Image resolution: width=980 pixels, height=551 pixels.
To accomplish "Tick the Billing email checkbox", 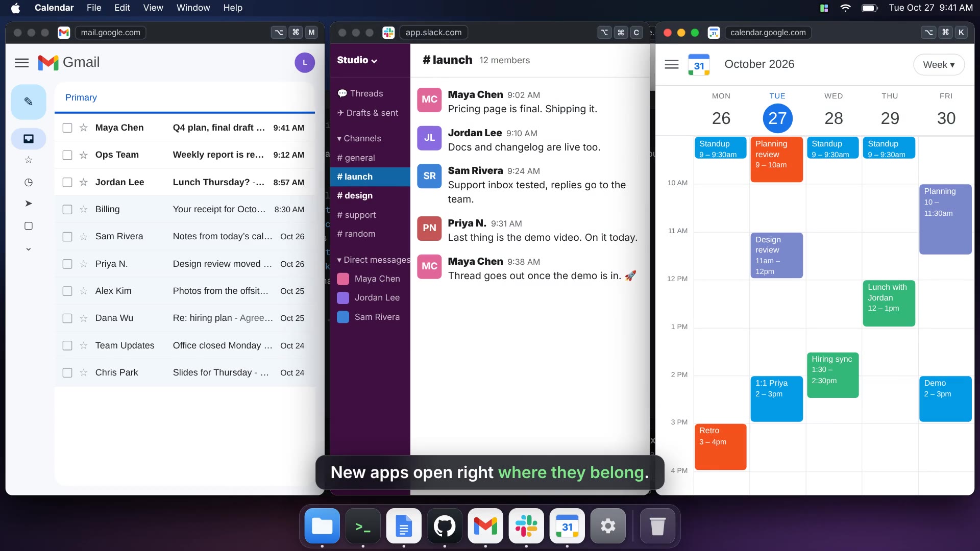I will pos(67,209).
